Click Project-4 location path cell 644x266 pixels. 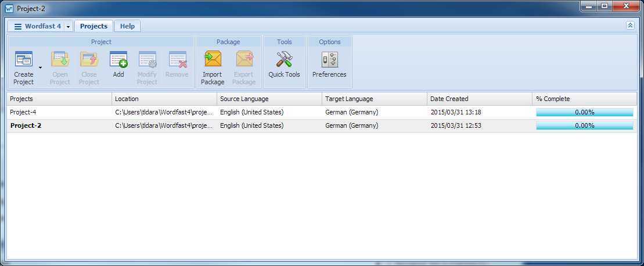coord(164,112)
